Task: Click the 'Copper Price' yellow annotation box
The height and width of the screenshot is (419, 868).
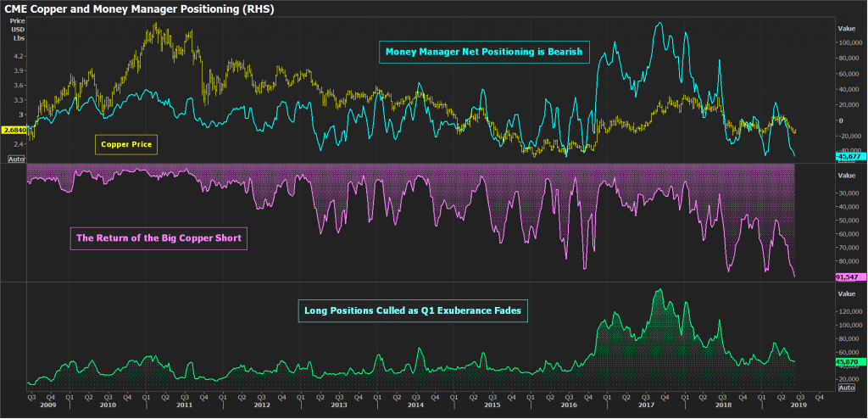Action: point(125,145)
